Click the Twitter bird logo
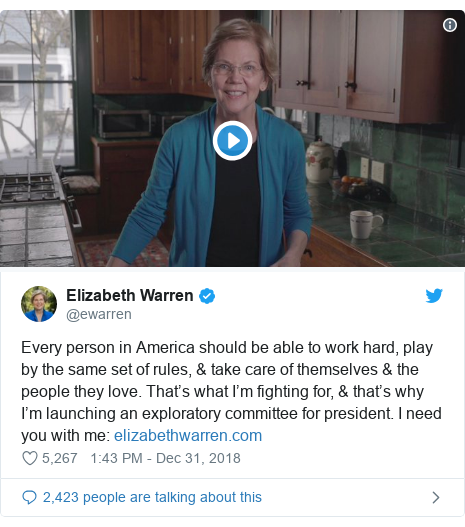This screenshot has width=465, height=527. tap(434, 295)
